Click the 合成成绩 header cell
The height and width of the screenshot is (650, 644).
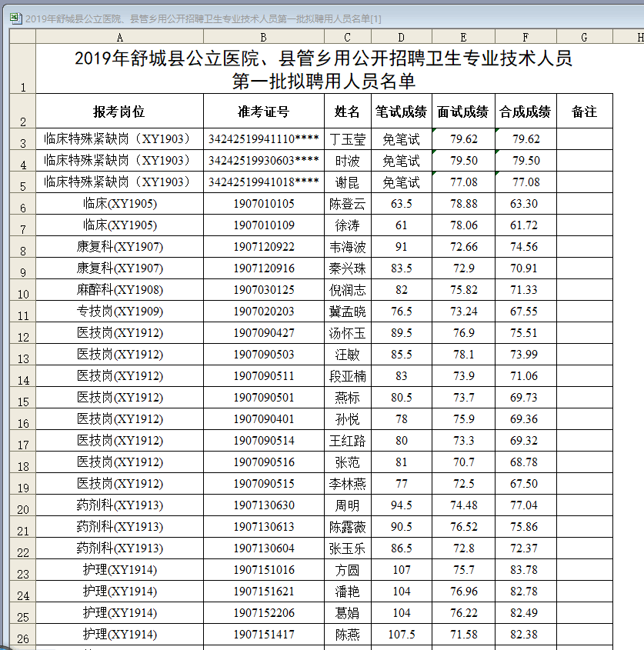[526, 111]
